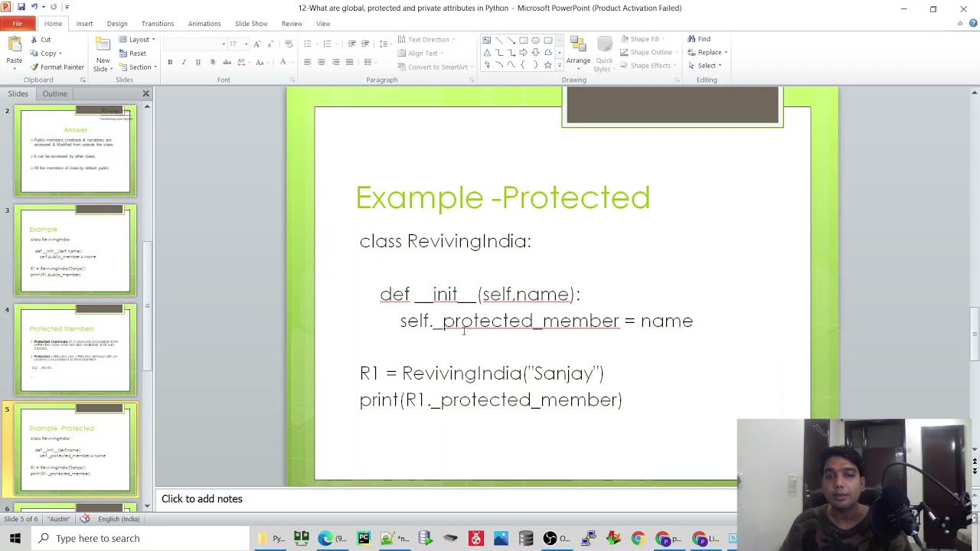
Task: Open the font color dropdown
Action: click(x=291, y=62)
